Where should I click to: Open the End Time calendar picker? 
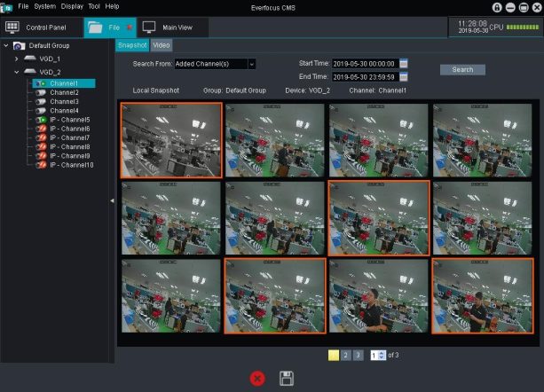click(x=404, y=77)
